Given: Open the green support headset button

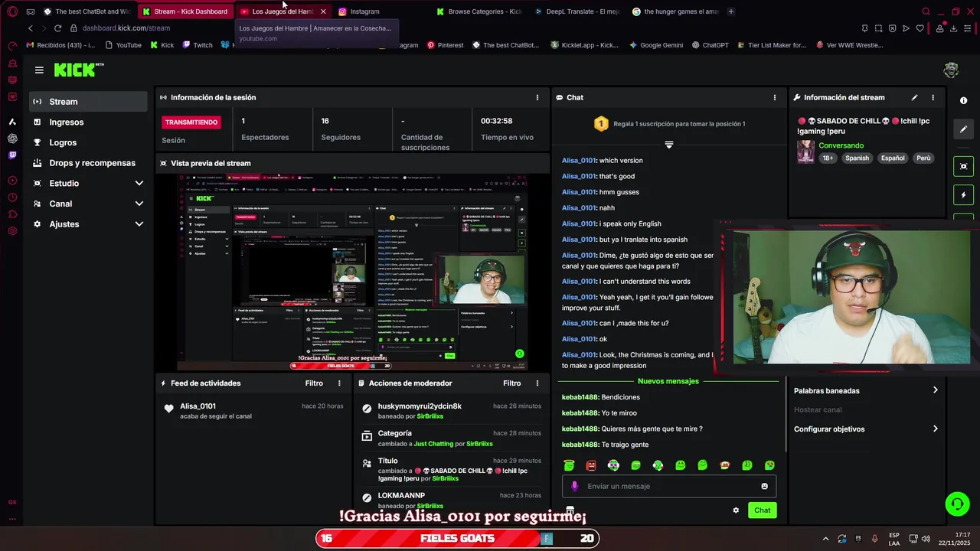Looking at the screenshot, I should 957,503.
